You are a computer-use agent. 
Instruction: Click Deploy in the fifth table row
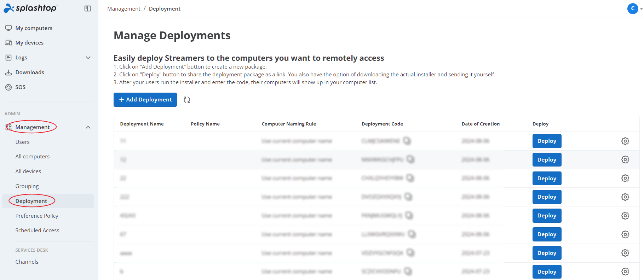pyautogui.click(x=547, y=216)
